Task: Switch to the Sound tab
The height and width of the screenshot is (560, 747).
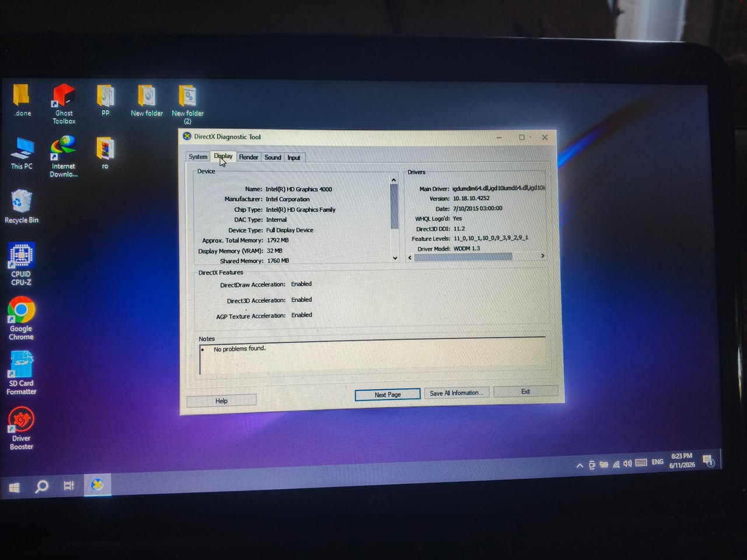Action: tap(273, 157)
